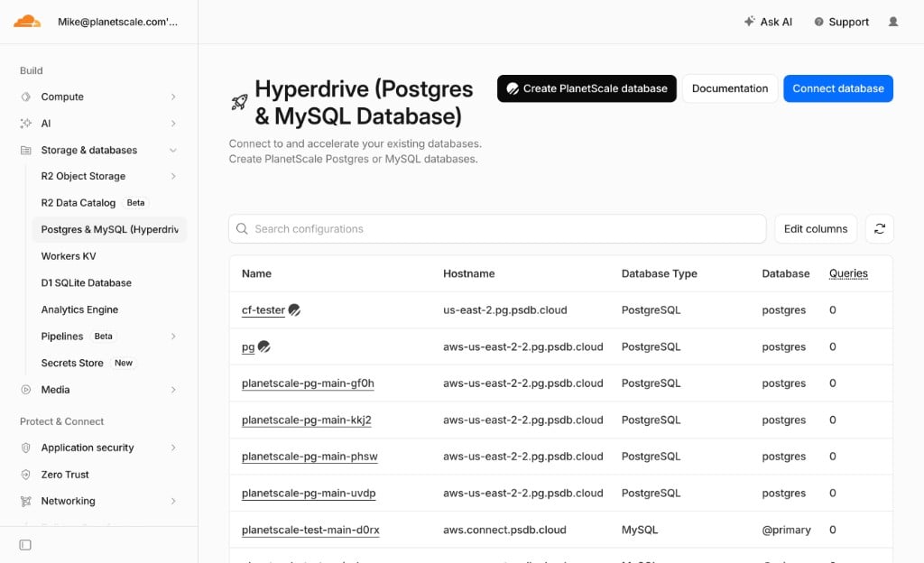
Task: Click the Name column header
Action: (256, 273)
